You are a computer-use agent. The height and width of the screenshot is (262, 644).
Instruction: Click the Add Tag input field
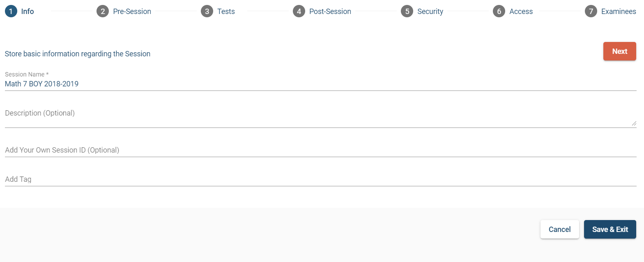[x=320, y=179]
